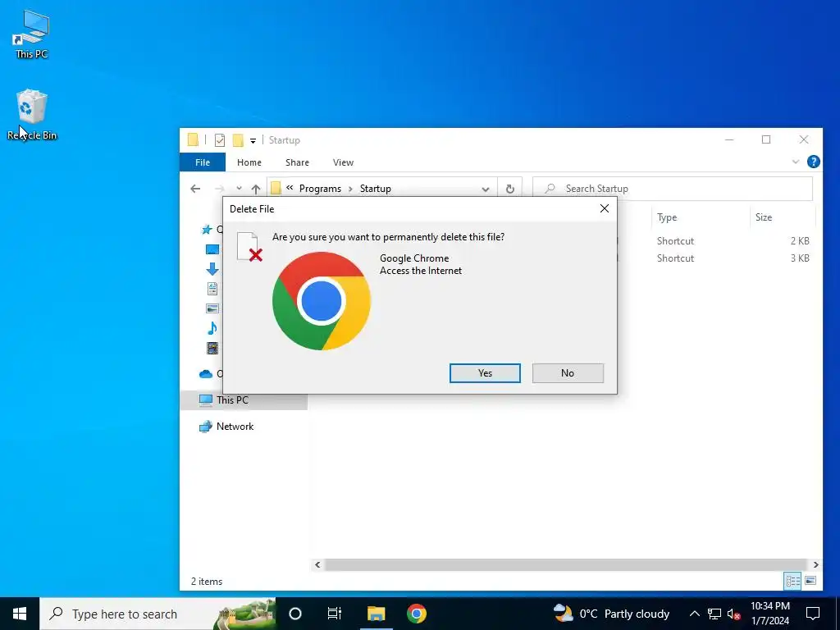This screenshot has width=840, height=630.
Task: Click the Search Startup field
Action: [673, 189]
